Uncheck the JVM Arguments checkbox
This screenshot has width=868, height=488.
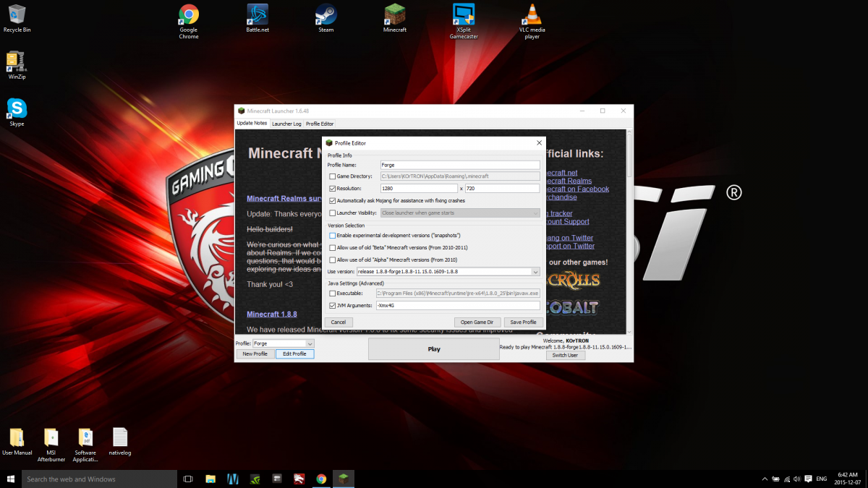332,306
